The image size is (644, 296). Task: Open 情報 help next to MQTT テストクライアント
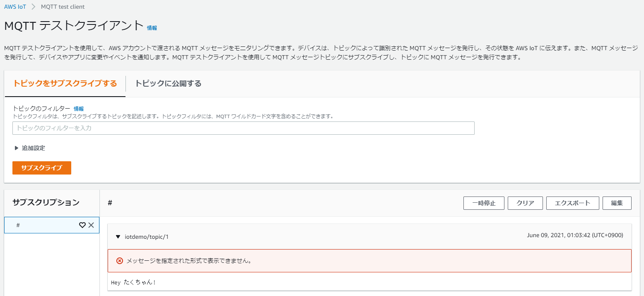coord(152,28)
